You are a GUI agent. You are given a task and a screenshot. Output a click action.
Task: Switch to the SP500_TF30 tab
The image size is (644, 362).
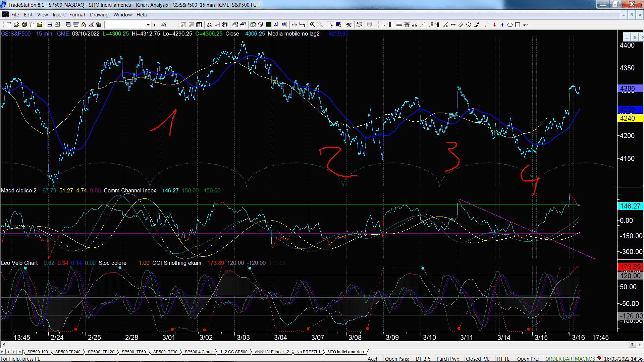point(165,352)
